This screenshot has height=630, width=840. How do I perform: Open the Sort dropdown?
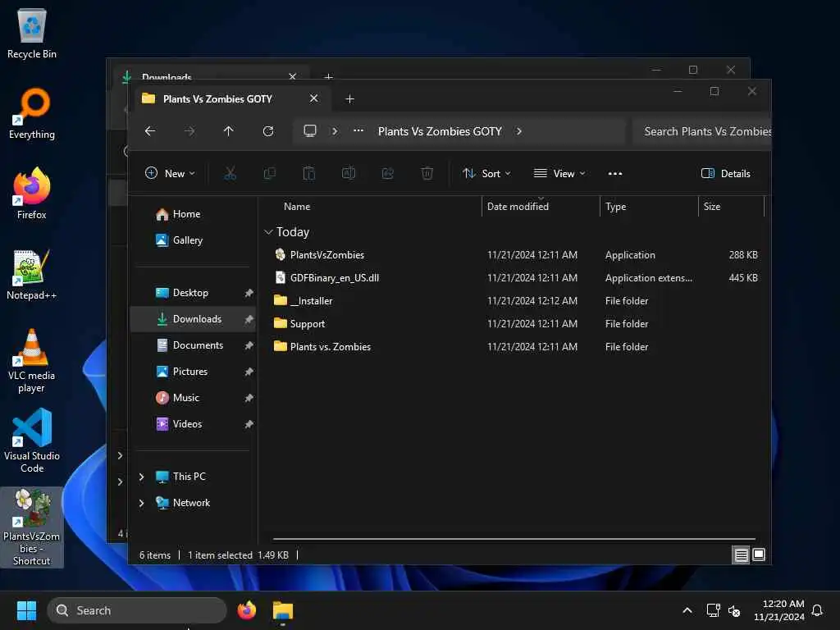pyautogui.click(x=486, y=174)
